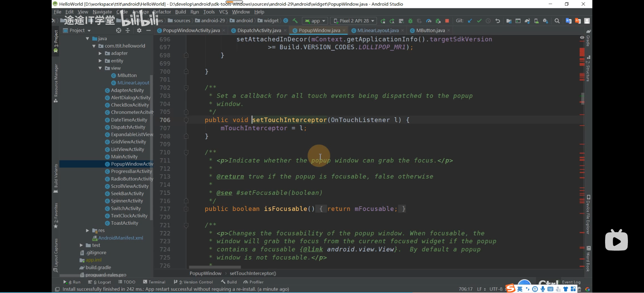
Task: Click the Run app with changes icon
Action: click(383, 21)
